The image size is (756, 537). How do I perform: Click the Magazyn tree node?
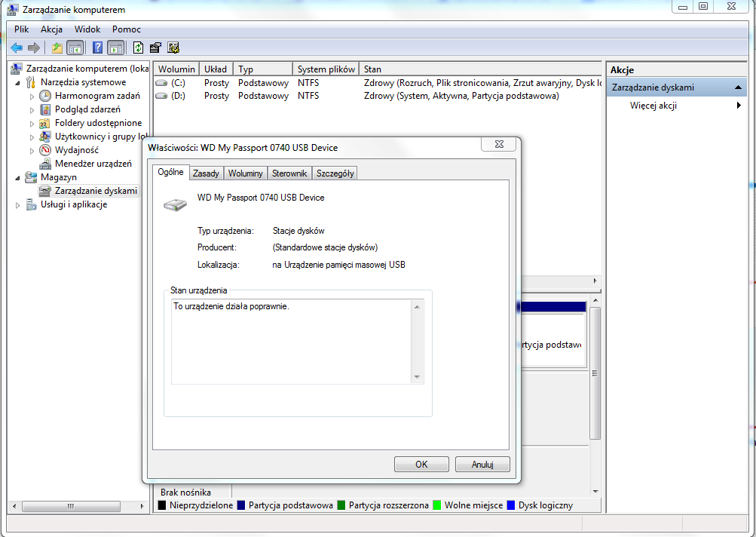[58, 177]
